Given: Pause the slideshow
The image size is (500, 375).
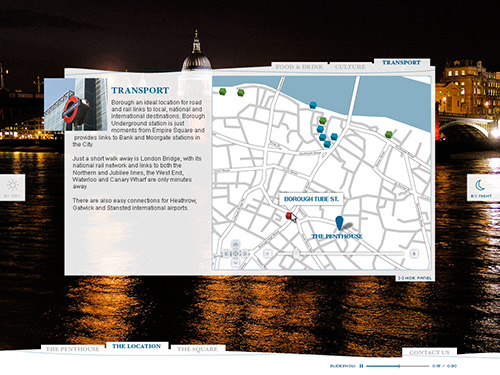Looking at the screenshot, I should (x=361, y=366).
